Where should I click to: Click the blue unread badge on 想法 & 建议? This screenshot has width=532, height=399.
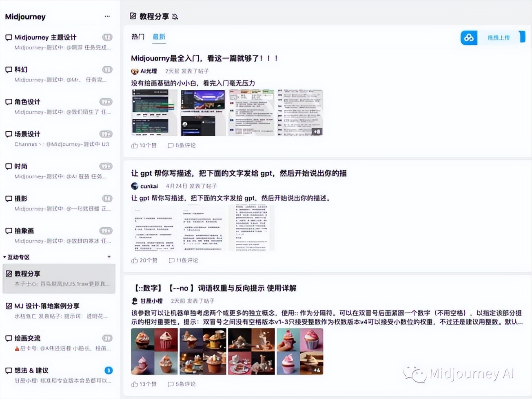click(x=108, y=370)
